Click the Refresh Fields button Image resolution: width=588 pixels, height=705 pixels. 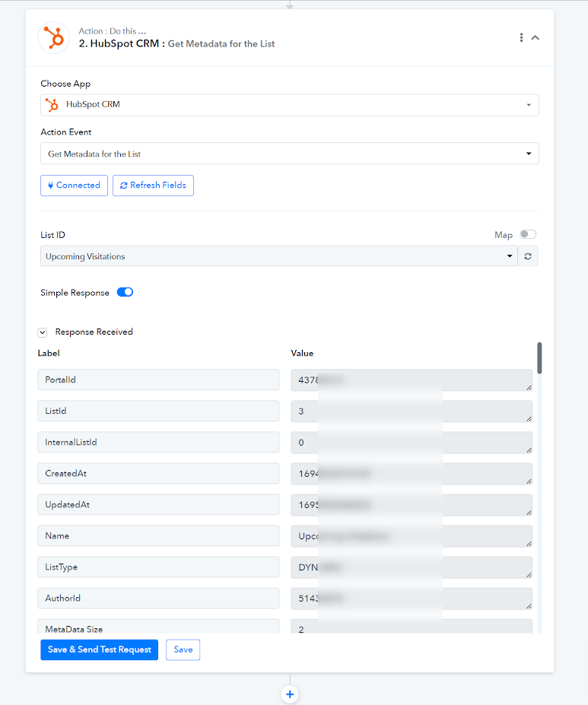pos(154,186)
